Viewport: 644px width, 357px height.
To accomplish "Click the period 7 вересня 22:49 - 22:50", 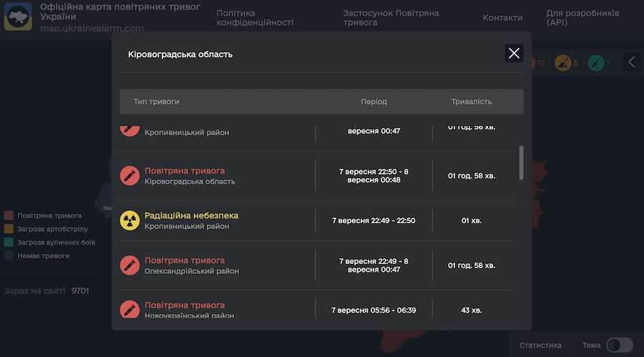I will coord(374,220).
